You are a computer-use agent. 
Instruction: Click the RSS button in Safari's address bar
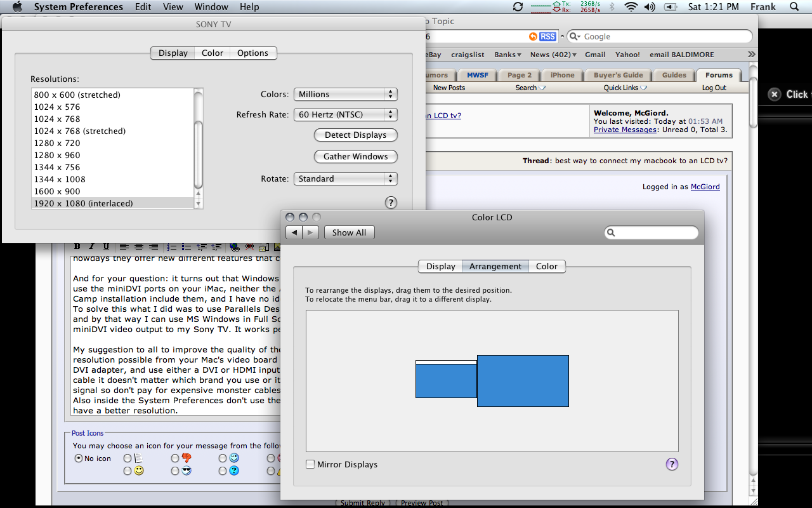coord(547,37)
